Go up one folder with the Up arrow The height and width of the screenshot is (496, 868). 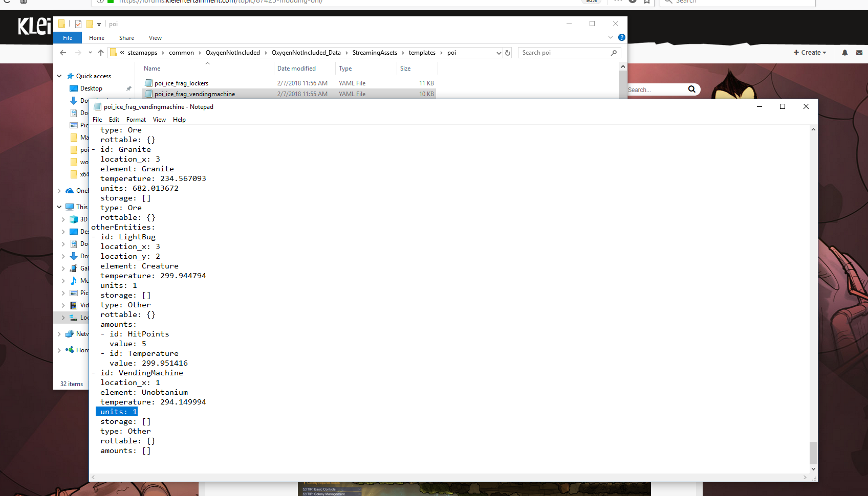pos(101,53)
